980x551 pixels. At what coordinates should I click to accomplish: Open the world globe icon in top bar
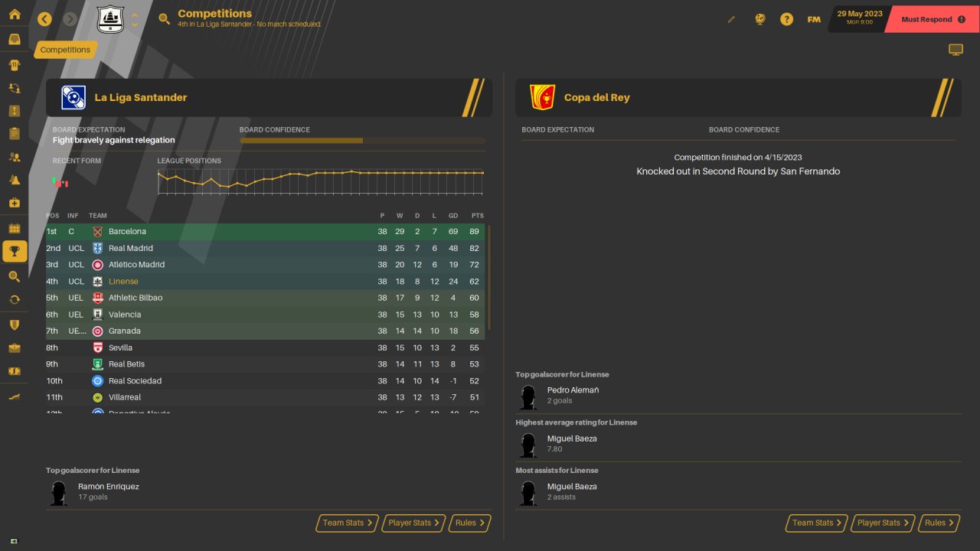tap(759, 19)
